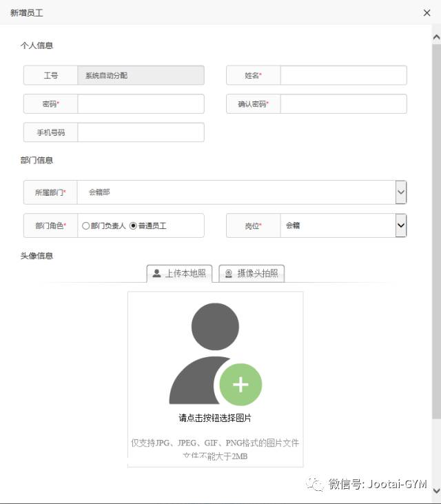Focus the 确认密码 input field
The height and width of the screenshot is (504, 441).
pyautogui.click(x=343, y=104)
